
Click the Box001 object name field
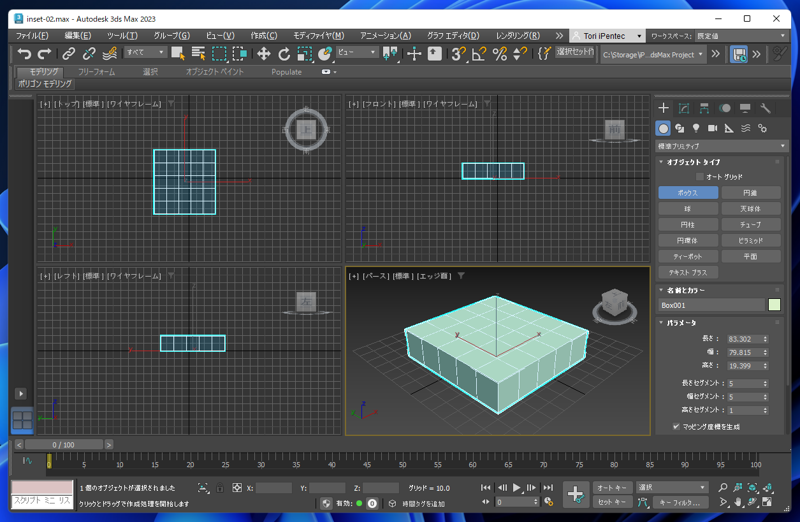[712, 305]
